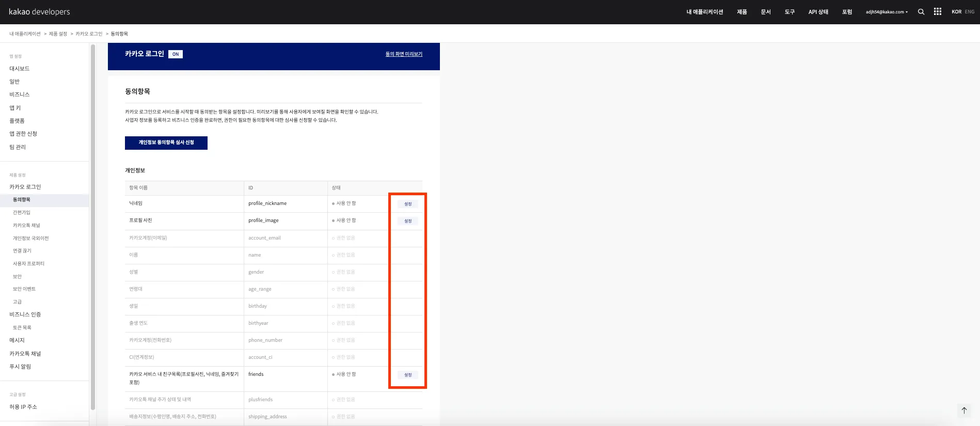Click 내 애플리케이션 breadcrumb
Screen dimensions: 980x426
coord(25,34)
